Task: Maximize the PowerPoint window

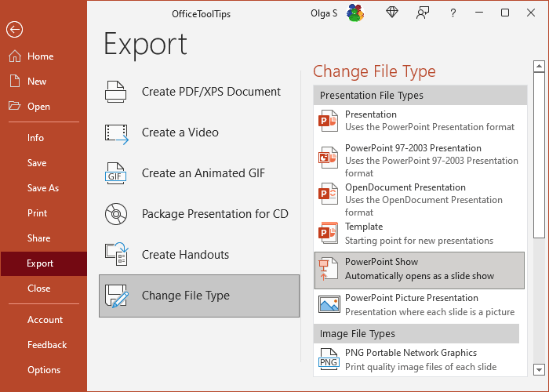Action: [505, 13]
